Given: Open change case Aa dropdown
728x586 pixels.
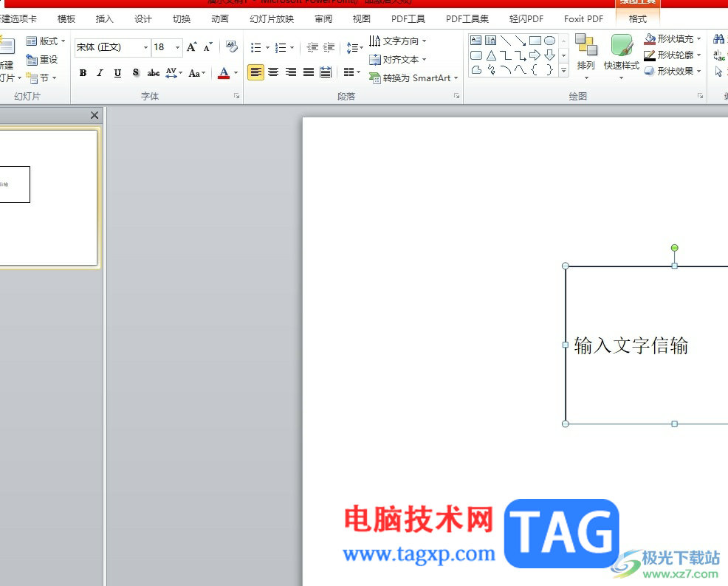Looking at the screenshot, I should (197, 73).
